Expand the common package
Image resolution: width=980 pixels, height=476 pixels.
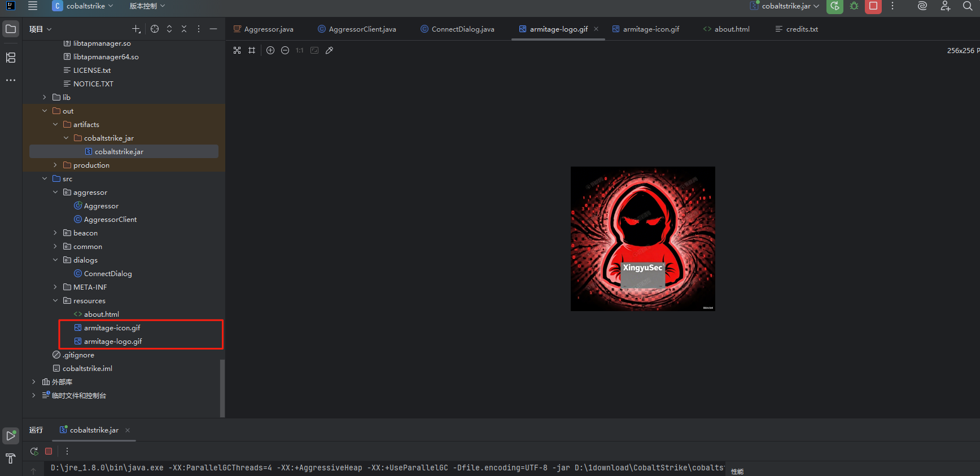[x=55, y=246]
